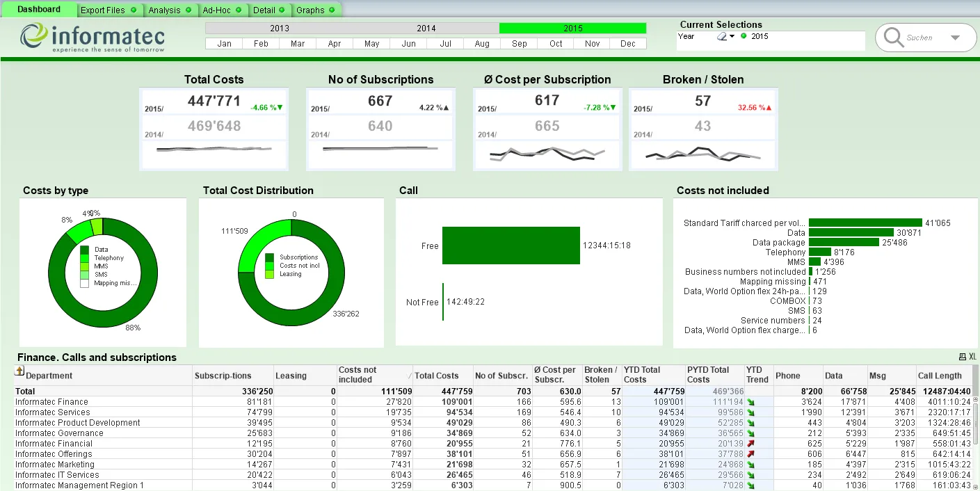Click the finance table scroll down arrow
Image resolution: width=980 pixels, height=491 pixels.
click(x=975, y=487)
